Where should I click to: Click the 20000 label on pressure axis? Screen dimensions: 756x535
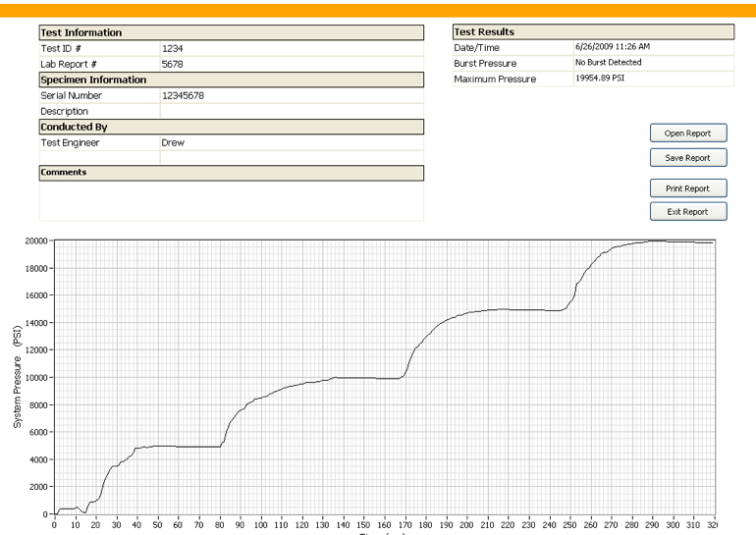tap(36, 241)
